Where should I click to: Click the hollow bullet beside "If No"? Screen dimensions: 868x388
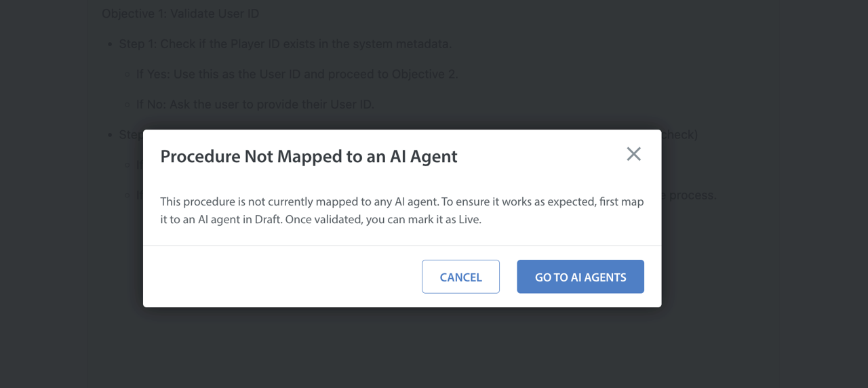tap(127, 105)
